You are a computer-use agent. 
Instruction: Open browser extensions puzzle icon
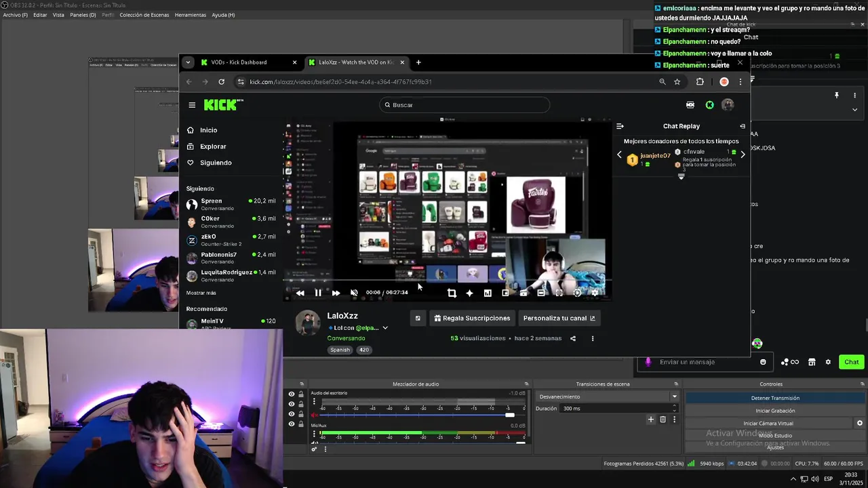pos(700,82)
